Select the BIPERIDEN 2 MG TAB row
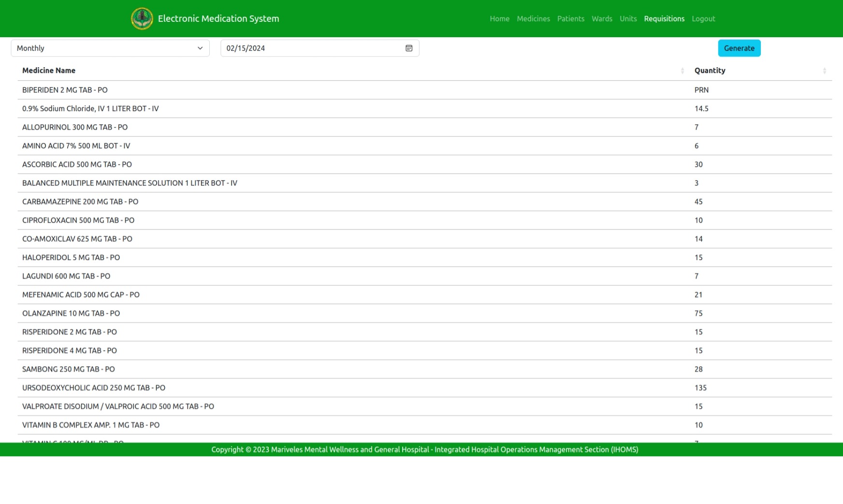This screenshot has width=843, height=504. point(65,90)
